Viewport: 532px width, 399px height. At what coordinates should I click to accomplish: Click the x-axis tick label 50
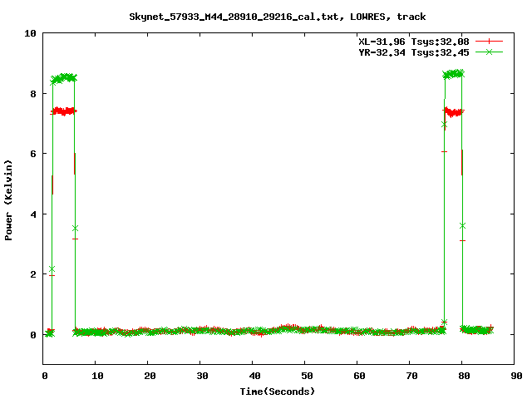307,376
